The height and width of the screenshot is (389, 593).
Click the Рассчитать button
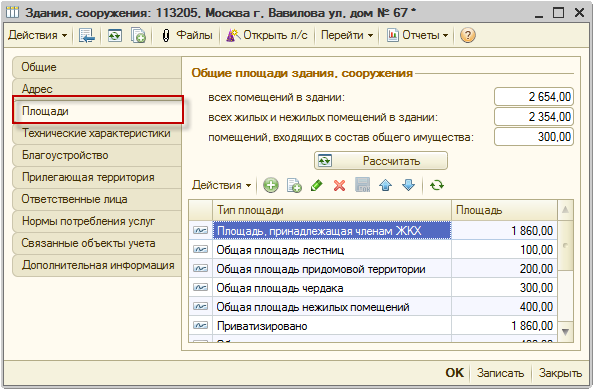(381, 161)
